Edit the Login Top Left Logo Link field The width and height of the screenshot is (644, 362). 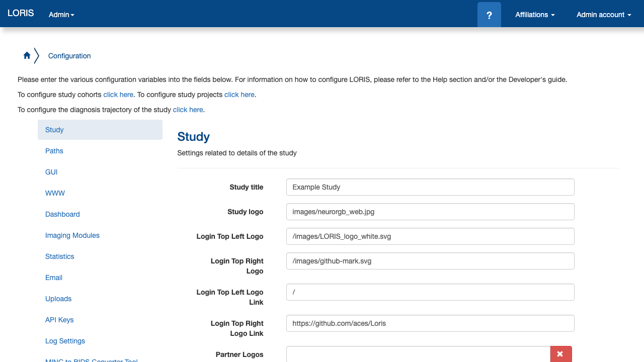[x=430, y=292]
